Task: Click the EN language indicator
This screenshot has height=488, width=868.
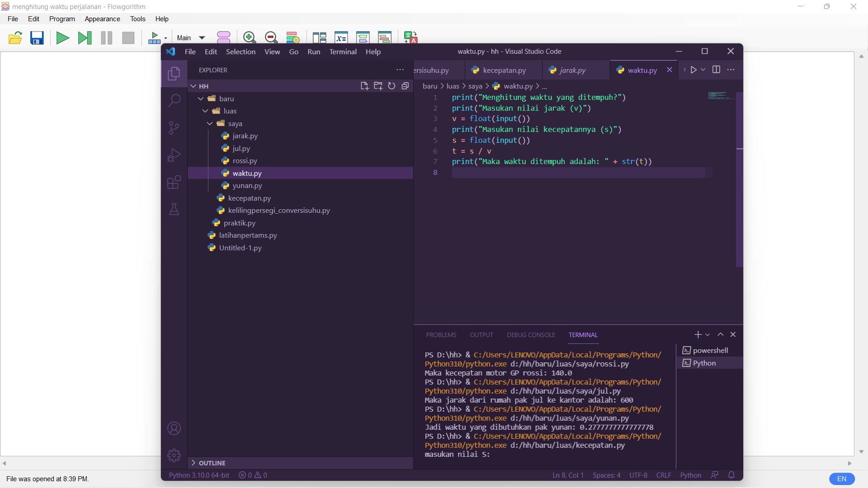Action: click(x=842, y=479)
